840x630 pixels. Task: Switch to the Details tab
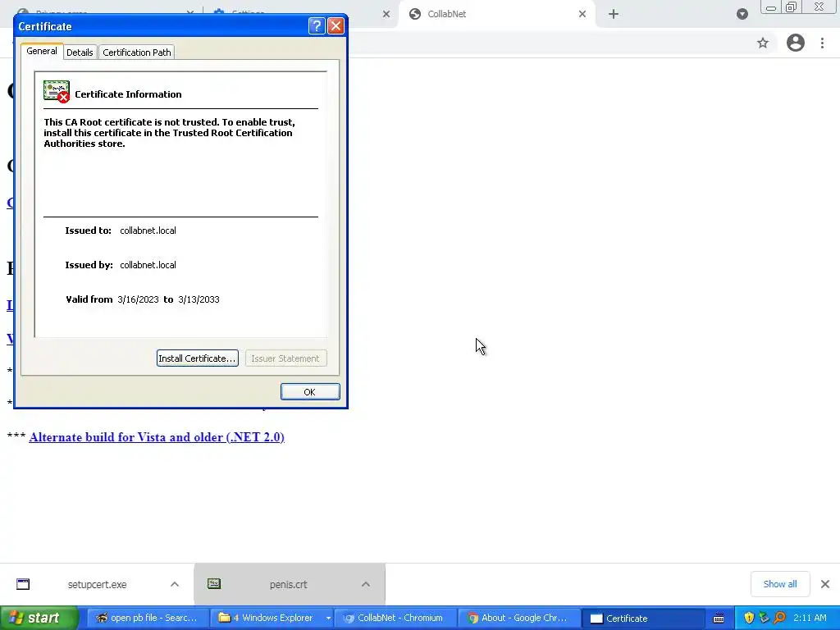tap(80, 52)
